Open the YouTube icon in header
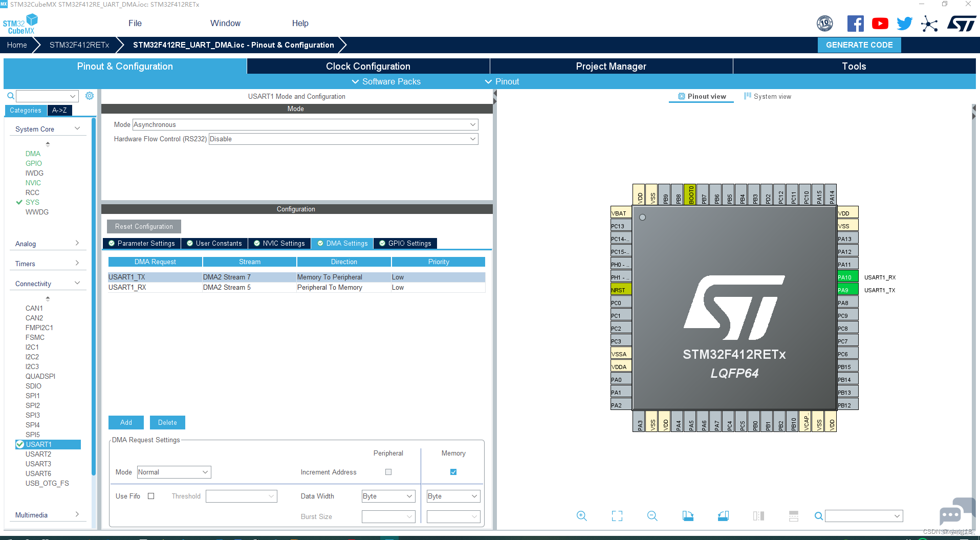980x540 pixels. click(880, 24)
